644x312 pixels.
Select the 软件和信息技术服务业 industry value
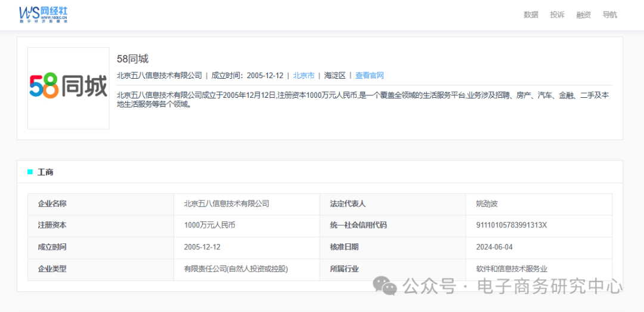coord(512,269)
